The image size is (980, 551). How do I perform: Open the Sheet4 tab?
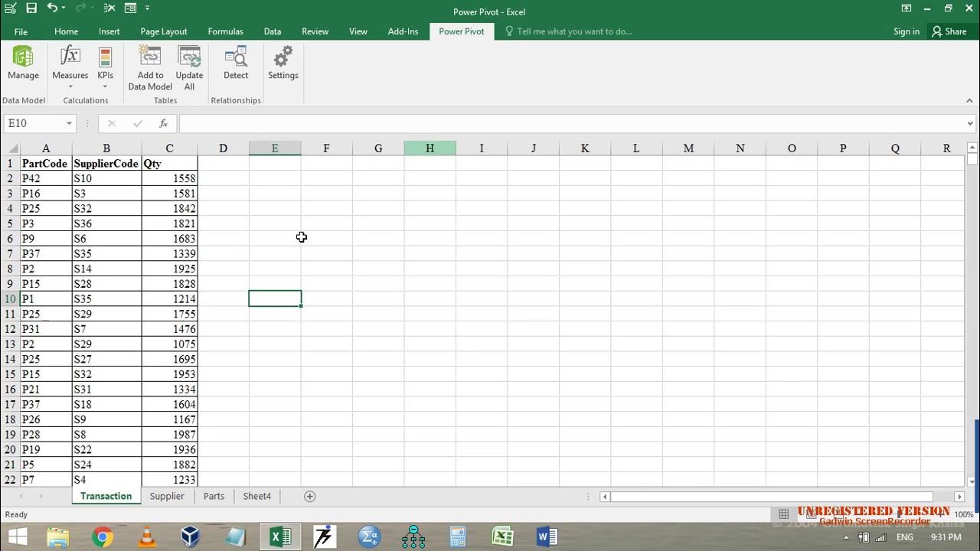coord(256,496)
